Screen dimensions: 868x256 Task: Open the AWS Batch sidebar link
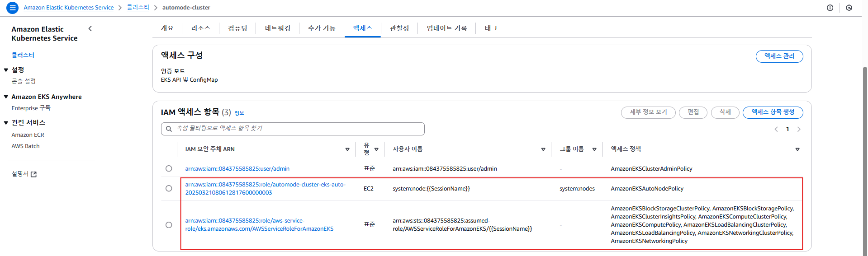tap(25, 146)
